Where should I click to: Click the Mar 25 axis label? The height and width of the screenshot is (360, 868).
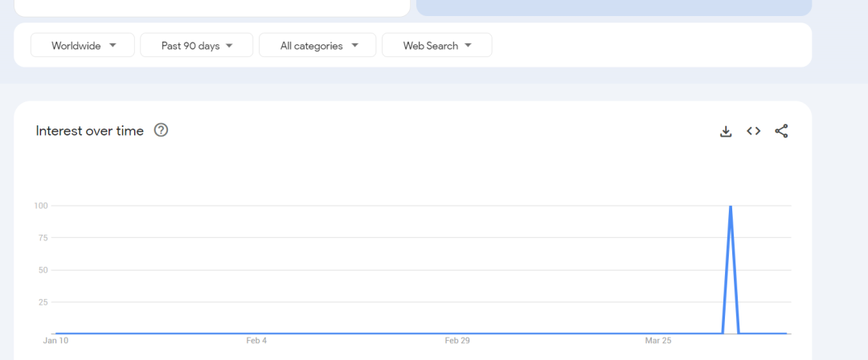658,341
